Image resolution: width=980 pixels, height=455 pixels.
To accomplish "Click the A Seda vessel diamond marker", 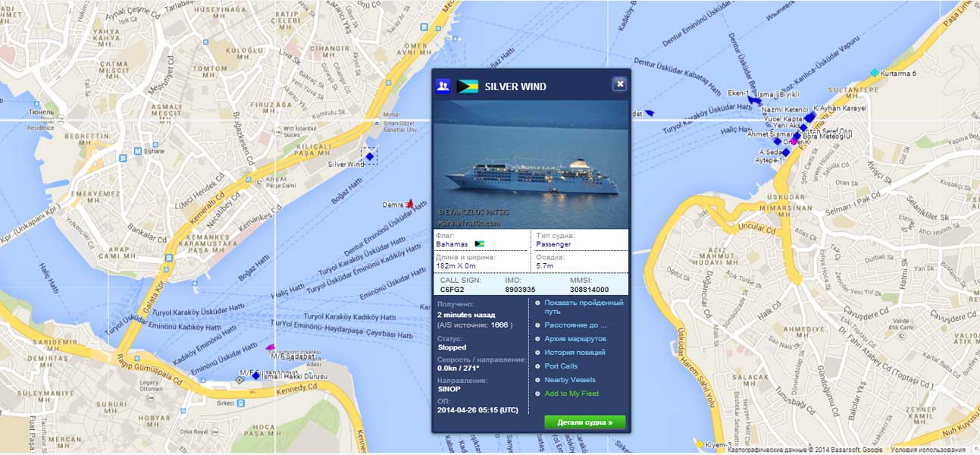I will click(786, 152).
